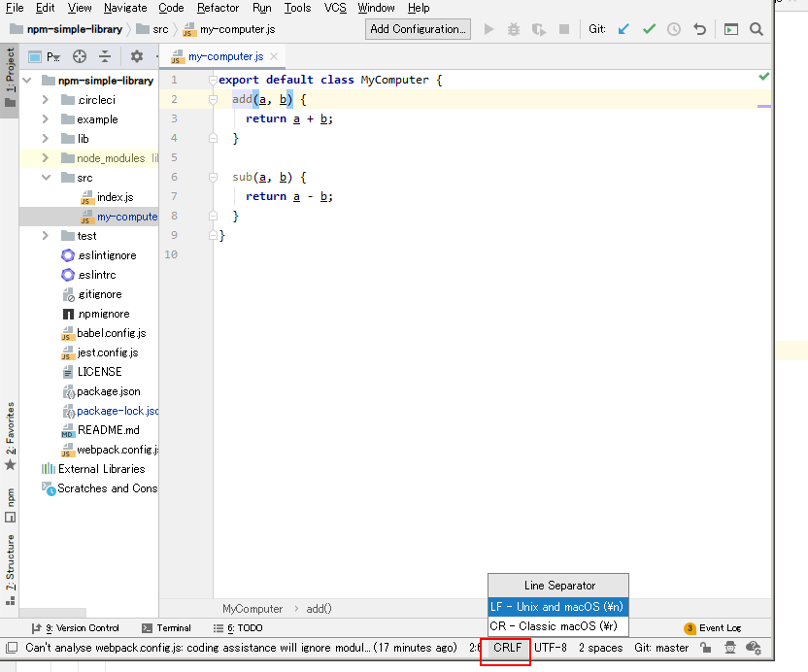Select LICENSE file in tree
Viewport: 808px width, 672px height.
tap(92, 372)
